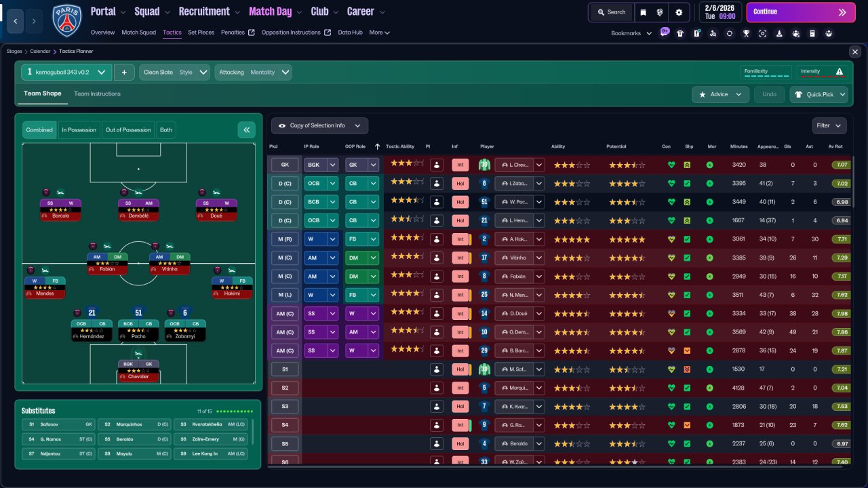Open the Data Hub tab
868x488 pixels.
[351, 33]
